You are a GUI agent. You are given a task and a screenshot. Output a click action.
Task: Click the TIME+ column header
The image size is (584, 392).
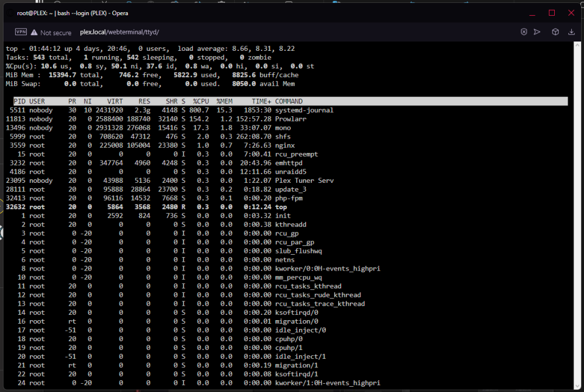pyautogui.click(x=262, y=101)
